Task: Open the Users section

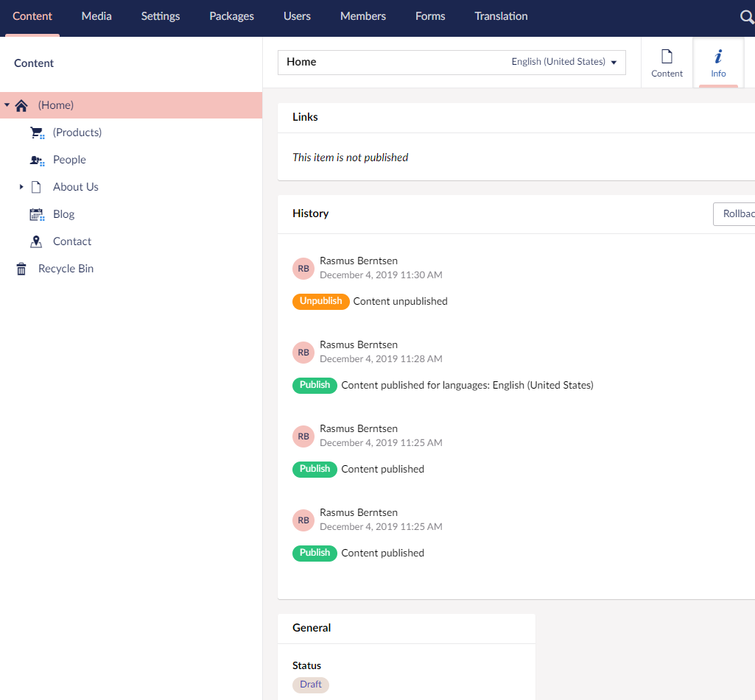Action: pyautogui.click(x=297, y=16)
